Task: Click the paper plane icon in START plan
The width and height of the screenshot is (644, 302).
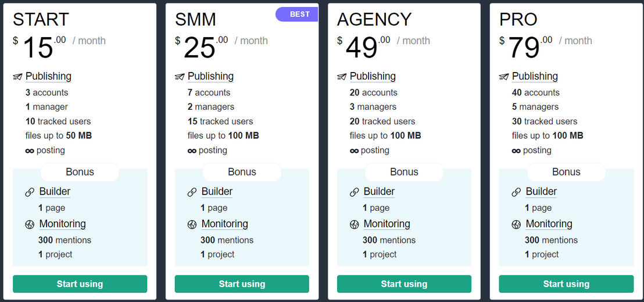Action: click(x=17, y=77)
